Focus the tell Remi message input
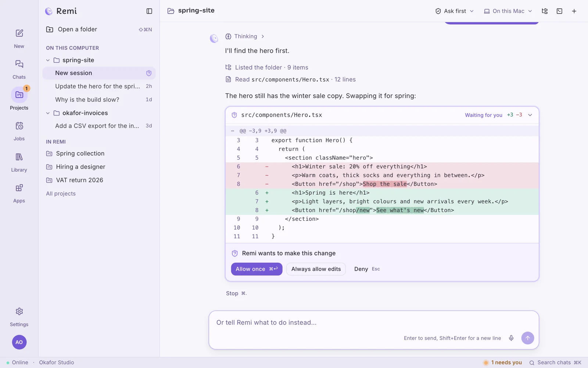Screen dimensions: 588x368 [x=374, y=323]
